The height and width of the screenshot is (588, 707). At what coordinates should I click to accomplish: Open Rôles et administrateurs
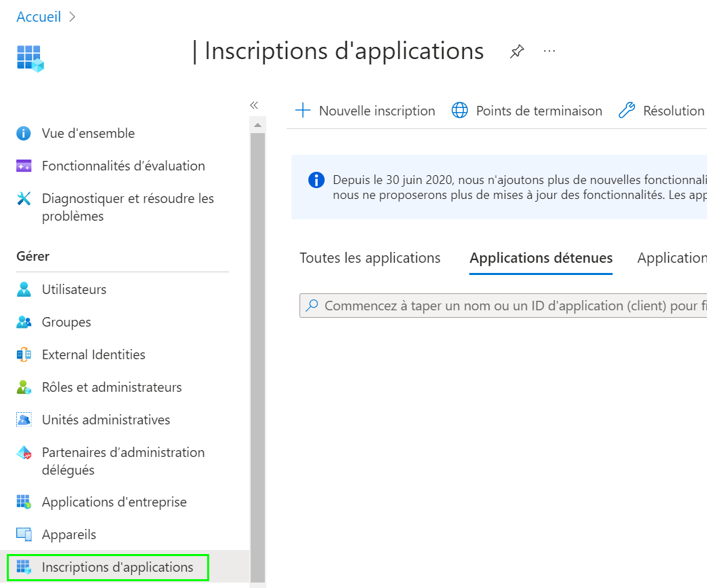[111, 387]
